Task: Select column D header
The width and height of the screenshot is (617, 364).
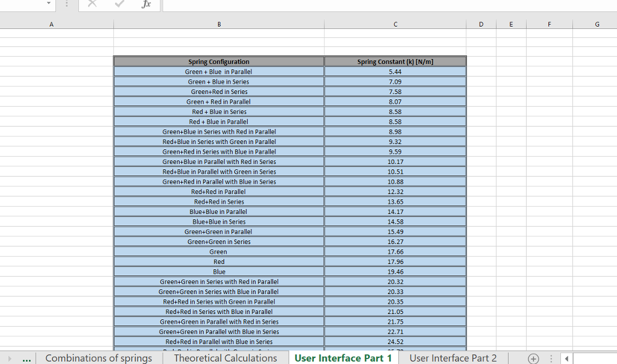Action: pyautogui.click(x=481, y=24)
